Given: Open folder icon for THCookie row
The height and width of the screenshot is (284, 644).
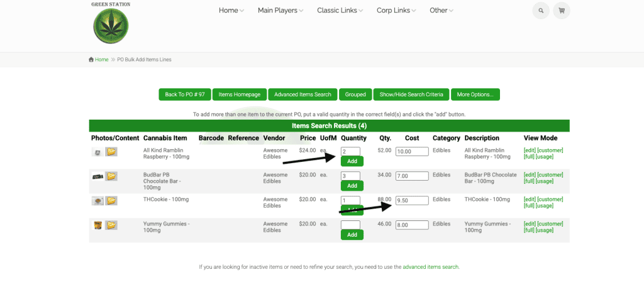Looking at the screenshot, I should click(x=111, y=201).
